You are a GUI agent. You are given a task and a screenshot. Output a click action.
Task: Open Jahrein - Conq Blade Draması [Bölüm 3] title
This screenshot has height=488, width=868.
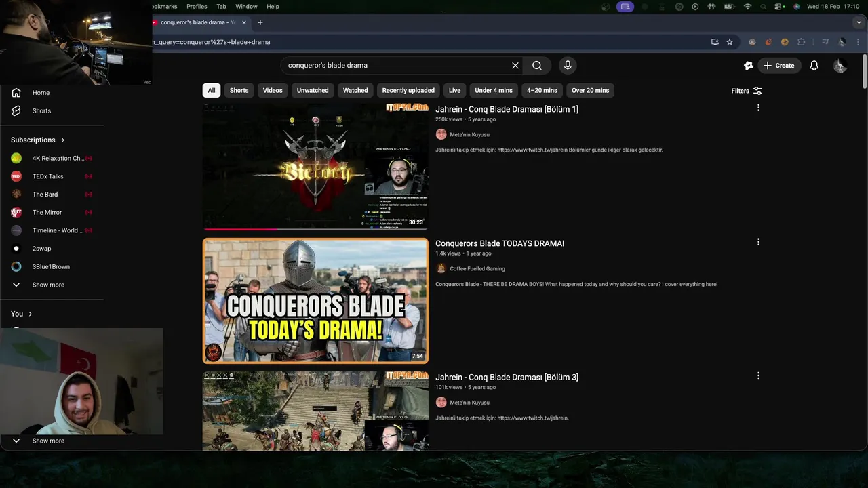[x=507, y=377]
